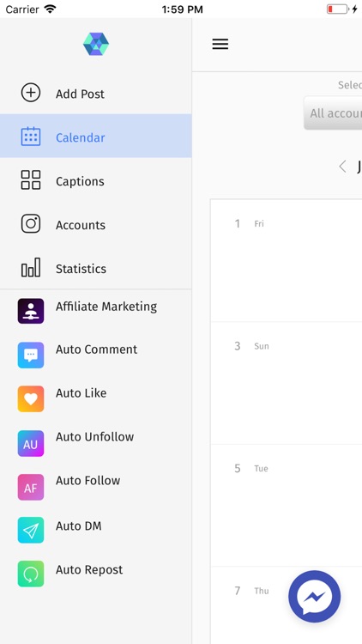This screenshot has width=362, height=644.
Task: Select the Calendar menu item
Action: 95,136
